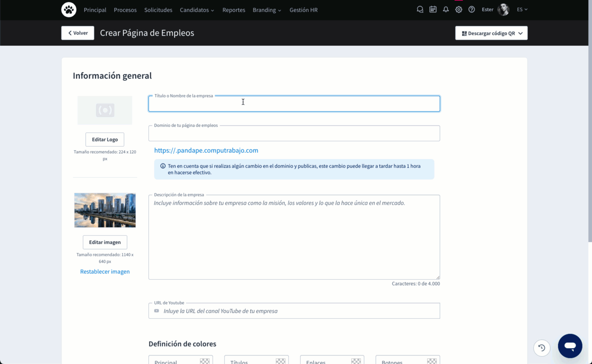The height and width of the screenshot is (364, 592).
Task: Click the Editar Logo button
Action: point(105,140)
